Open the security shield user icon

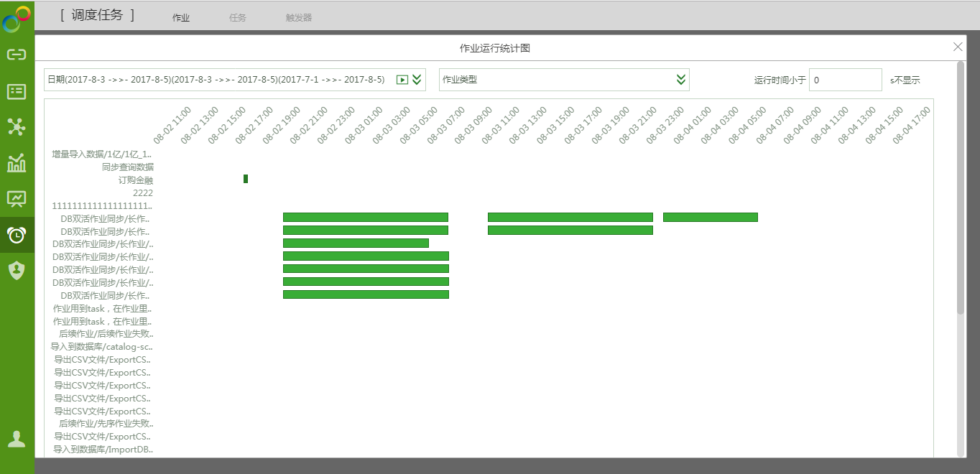coord(17,270)
